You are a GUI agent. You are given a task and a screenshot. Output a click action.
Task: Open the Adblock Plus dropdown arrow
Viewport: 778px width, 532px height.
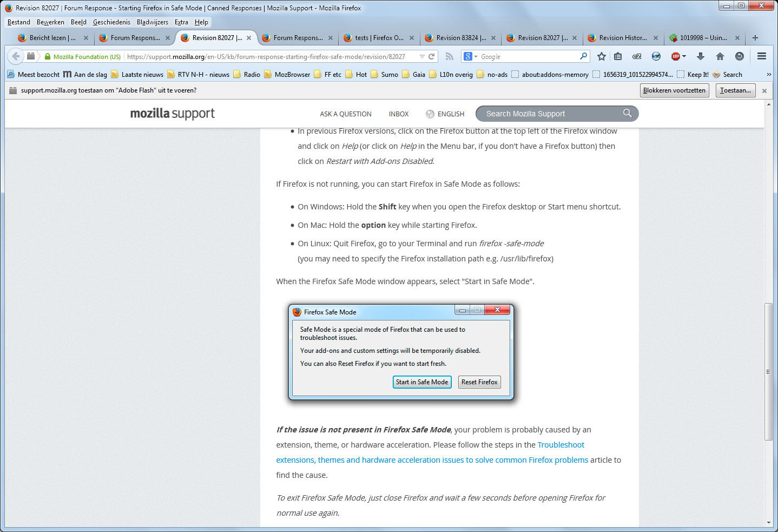pyautogui.click(x=684, y=56)
